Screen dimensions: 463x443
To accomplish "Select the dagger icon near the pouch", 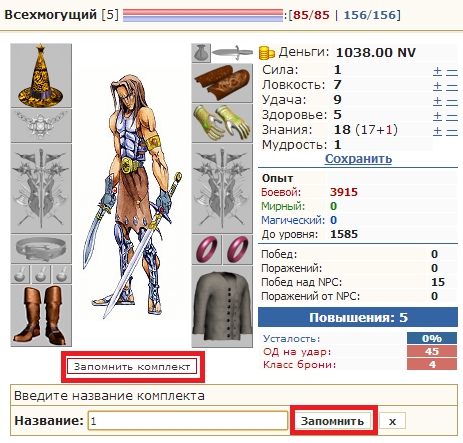I will click(232, 53).
